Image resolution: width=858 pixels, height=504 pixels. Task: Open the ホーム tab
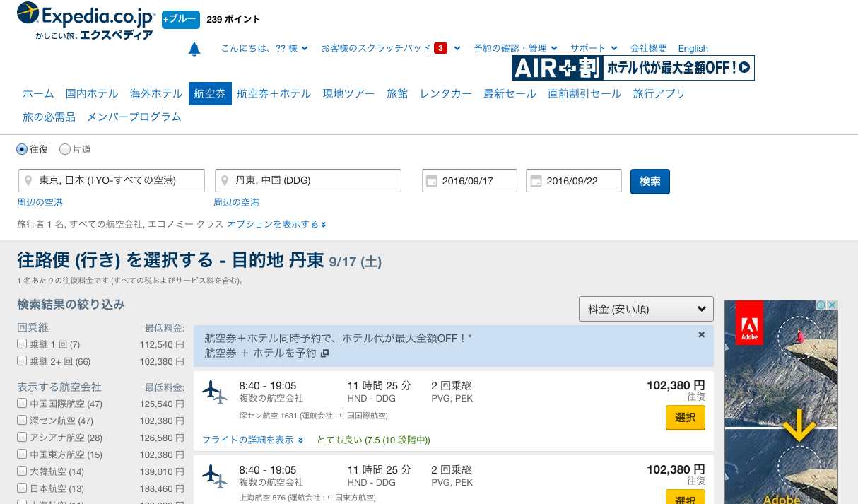[38, 93]
